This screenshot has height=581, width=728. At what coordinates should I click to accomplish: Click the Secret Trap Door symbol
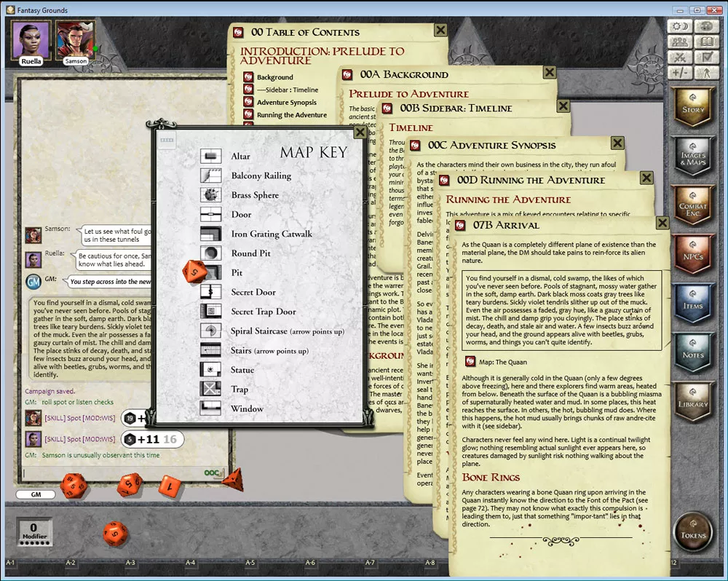tap(211, 311)
